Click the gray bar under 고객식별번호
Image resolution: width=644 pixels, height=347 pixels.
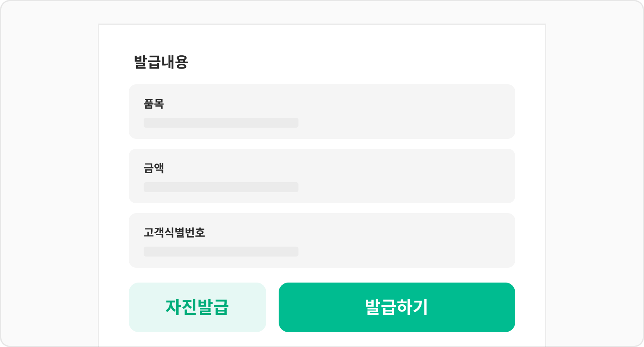tap(221, 252)
